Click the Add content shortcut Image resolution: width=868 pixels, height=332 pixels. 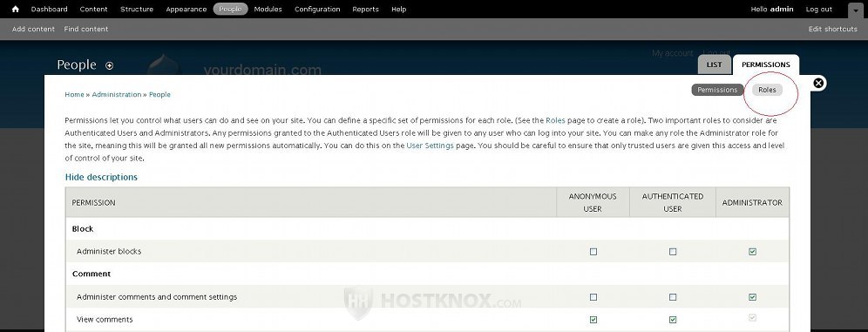(33, 29)
